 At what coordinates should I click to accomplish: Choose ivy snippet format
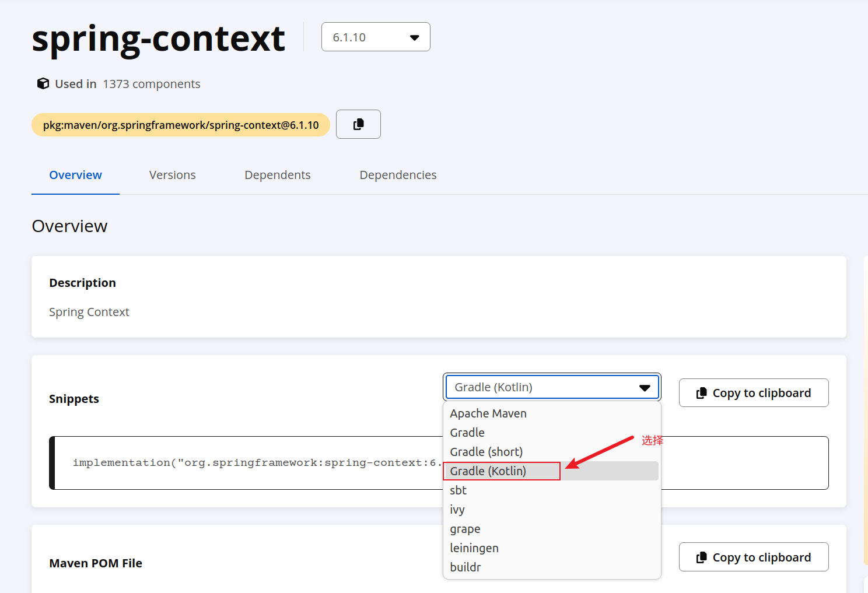pos(457,510)
